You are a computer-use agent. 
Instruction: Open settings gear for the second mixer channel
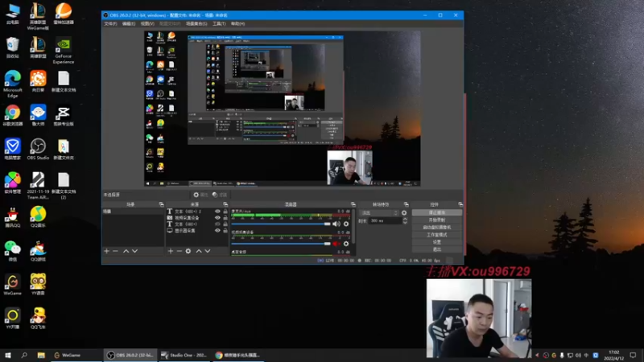click(346, 244)
